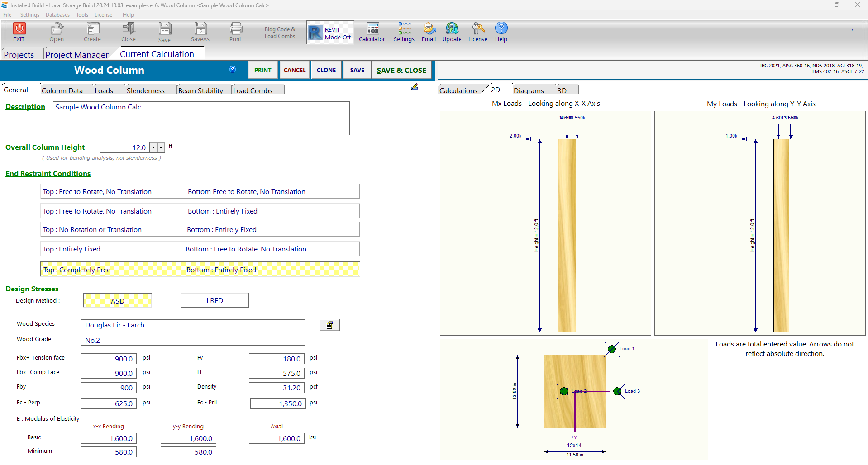Click the pencil edit icon above description
This screenshot has height=465, width=868.
click(x=415, y=87)
